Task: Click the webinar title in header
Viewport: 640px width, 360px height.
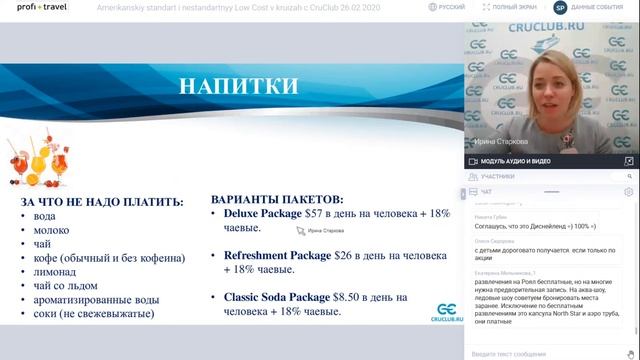Action: tap(238, 7)
